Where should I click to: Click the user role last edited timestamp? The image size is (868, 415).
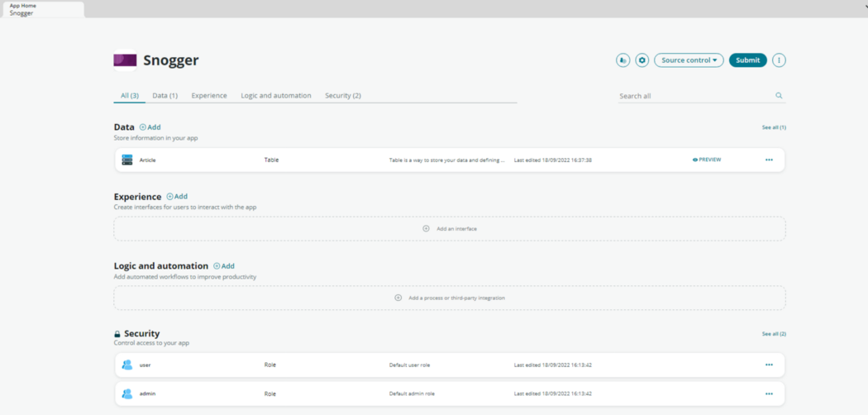(x=553, y=365)
